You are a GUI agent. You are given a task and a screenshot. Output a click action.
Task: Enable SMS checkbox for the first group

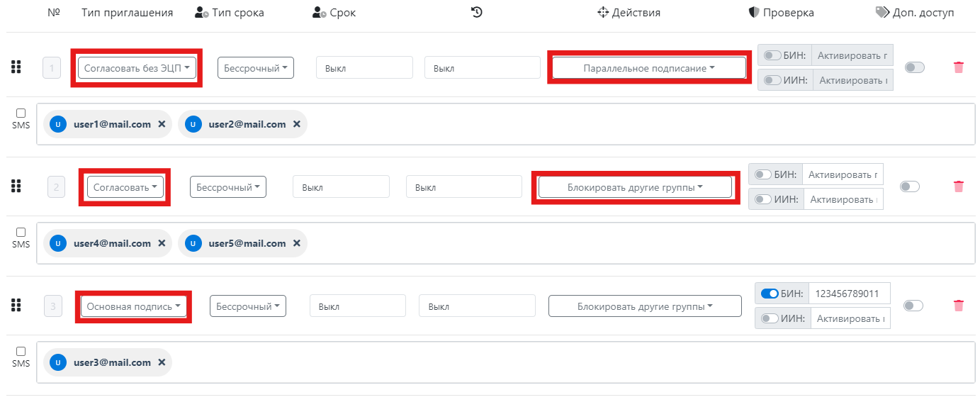pos(21,113)
